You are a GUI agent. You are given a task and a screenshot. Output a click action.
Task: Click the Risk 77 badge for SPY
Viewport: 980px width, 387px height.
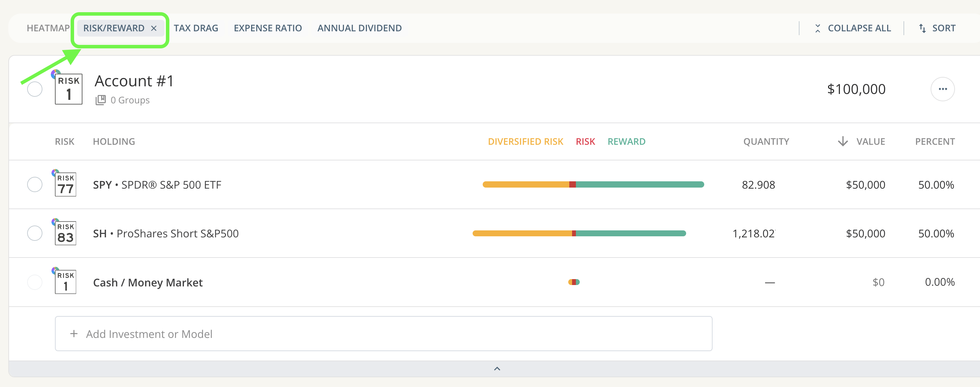[x=65, y=184]
